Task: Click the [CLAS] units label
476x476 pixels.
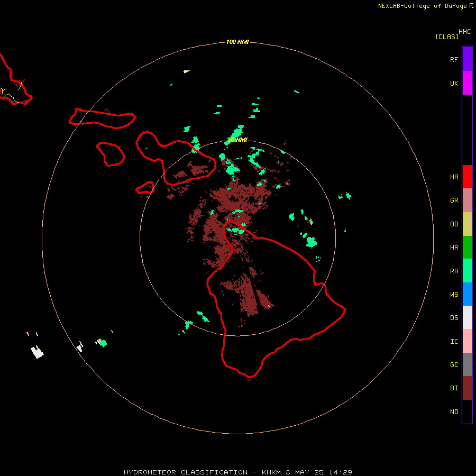Action: pyautogui.click(x=447, y=36)
